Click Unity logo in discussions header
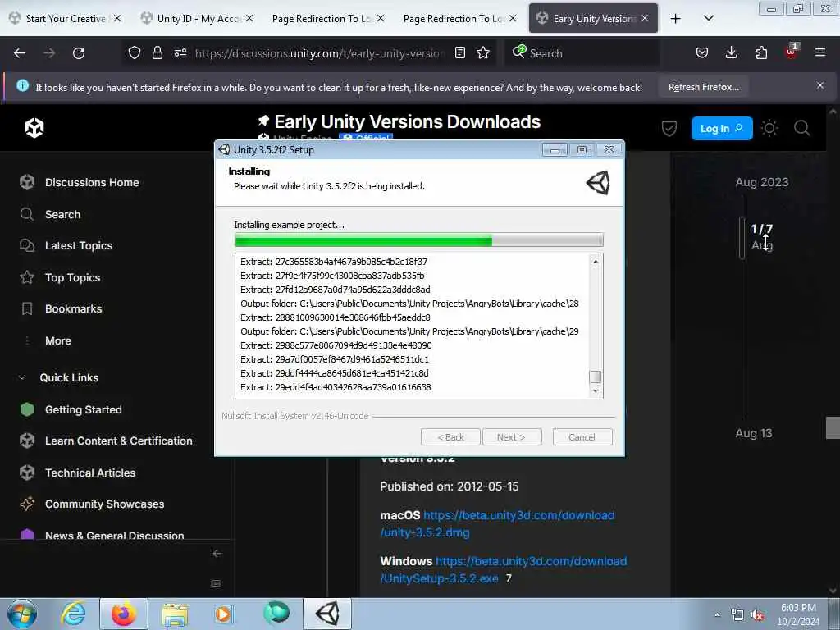 point(34,128)
